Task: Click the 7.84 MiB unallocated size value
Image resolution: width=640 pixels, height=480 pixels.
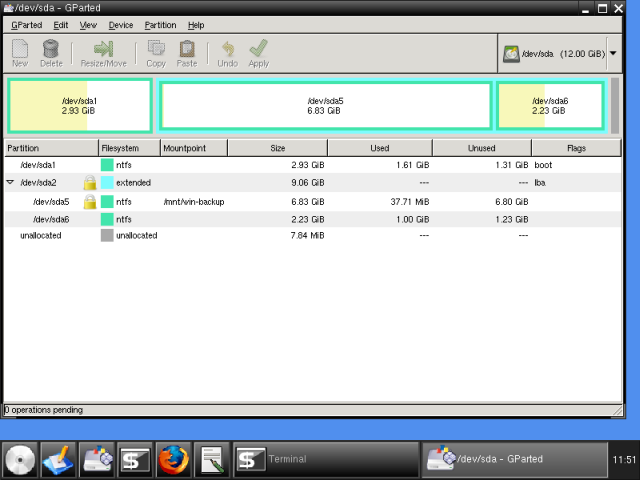Action: [x=307, y=236]
